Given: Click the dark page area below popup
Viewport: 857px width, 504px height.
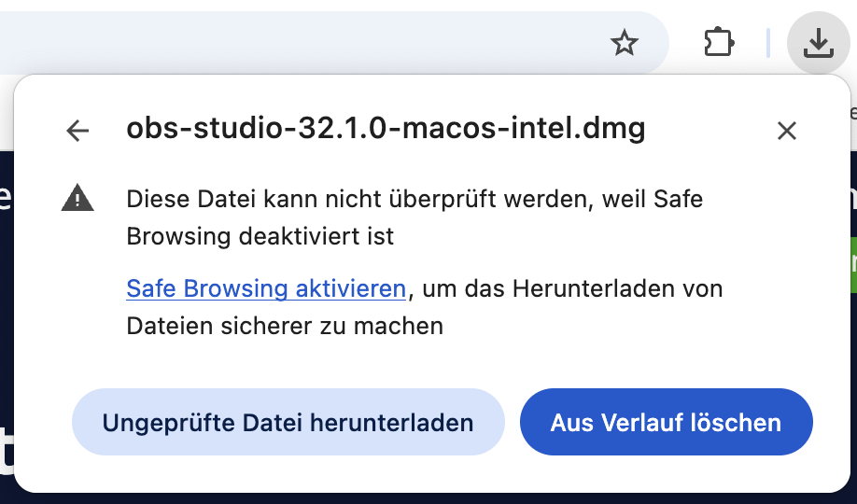Looking at the screenshot, I should (x=429, y=498).
